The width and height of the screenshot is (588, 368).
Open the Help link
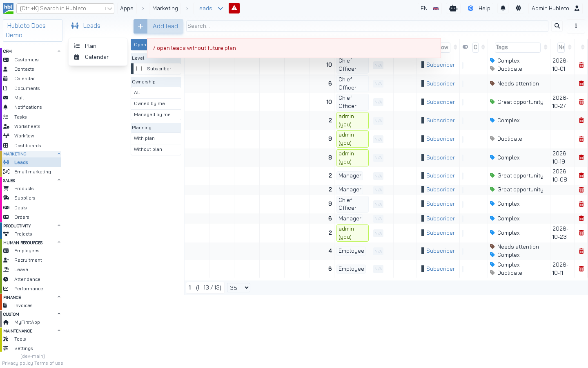tap(479, 8)
